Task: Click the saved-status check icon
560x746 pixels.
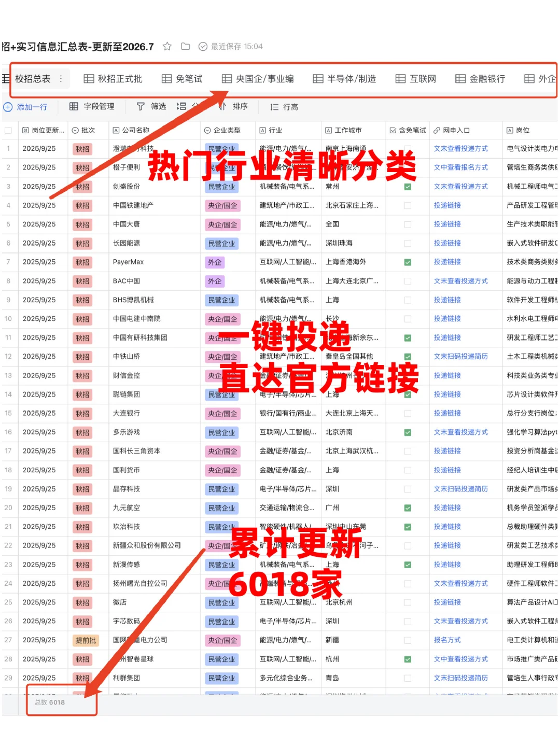Action: [x=203, y=47]
